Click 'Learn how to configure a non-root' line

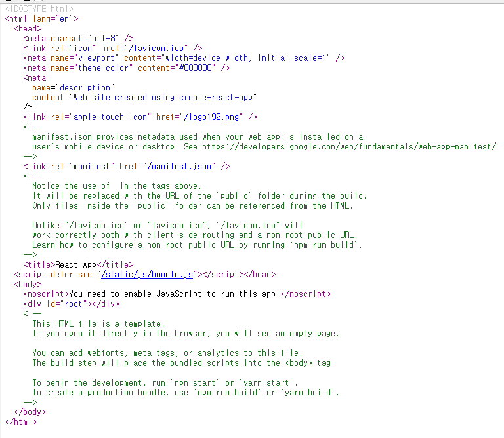click(x=197, y=245)
